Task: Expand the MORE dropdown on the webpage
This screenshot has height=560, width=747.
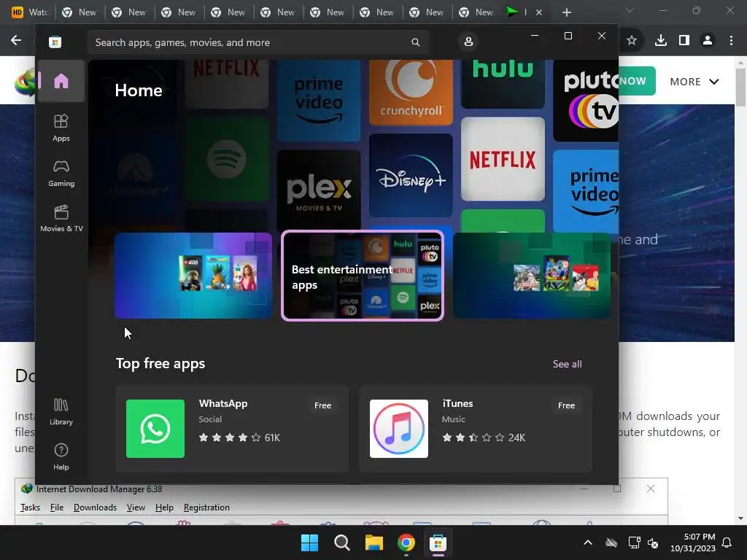Action: coord(694,82)
